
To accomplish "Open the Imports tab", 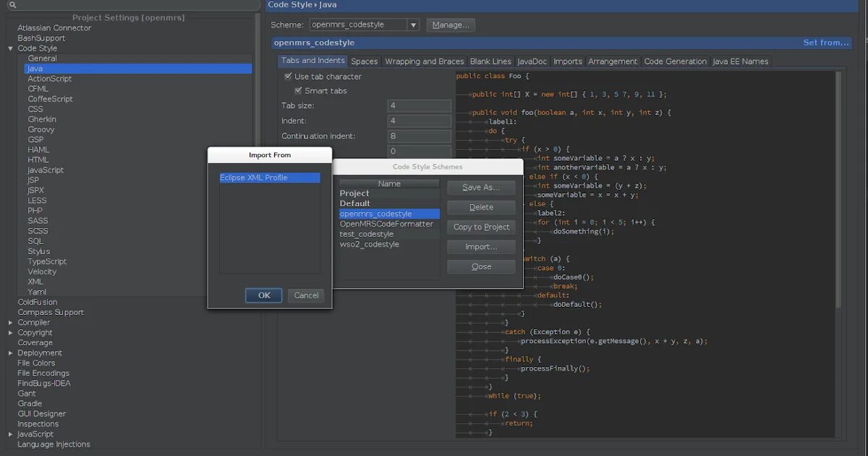I will [568, 62].
